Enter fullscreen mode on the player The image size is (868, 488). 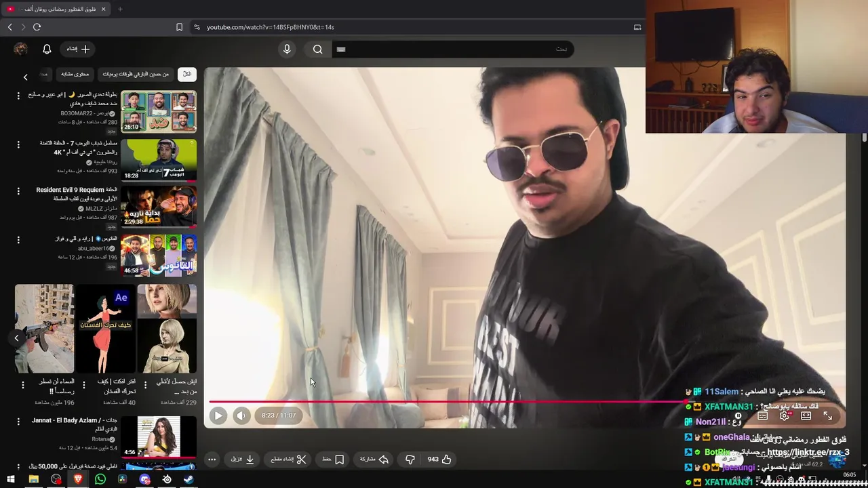(x=827, y=415)
